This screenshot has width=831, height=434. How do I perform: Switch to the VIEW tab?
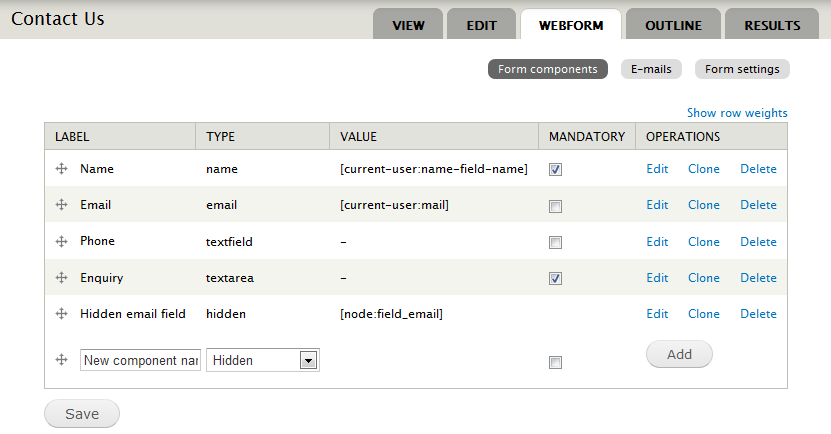[408, 24]
